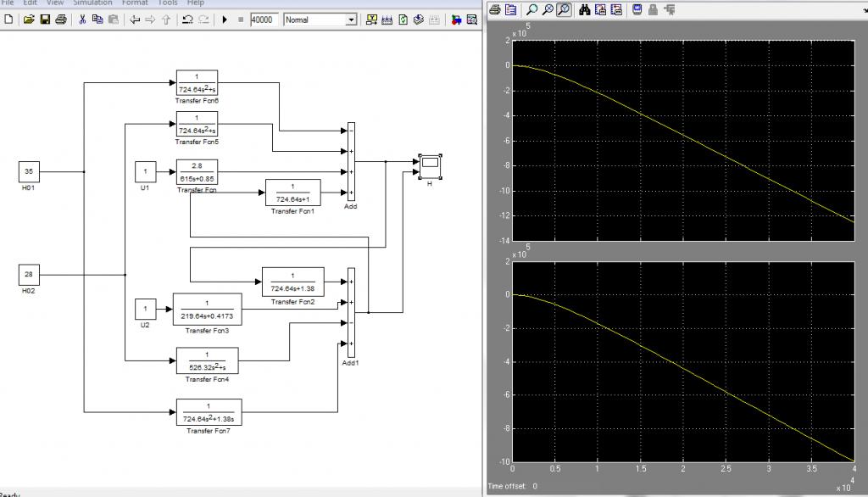This screenshot has width=868, height=497.
Task: Click the Transfer Fcn3 block
Action: [207, 310]
